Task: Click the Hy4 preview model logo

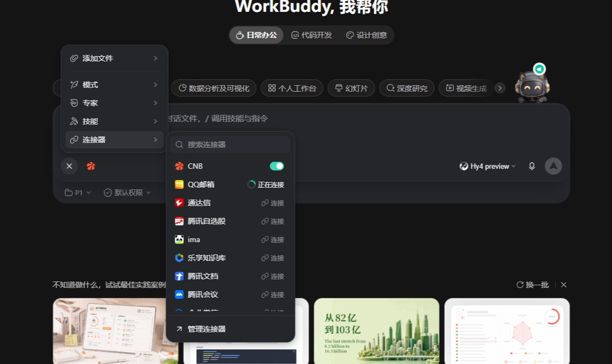Action: (464, 166)
